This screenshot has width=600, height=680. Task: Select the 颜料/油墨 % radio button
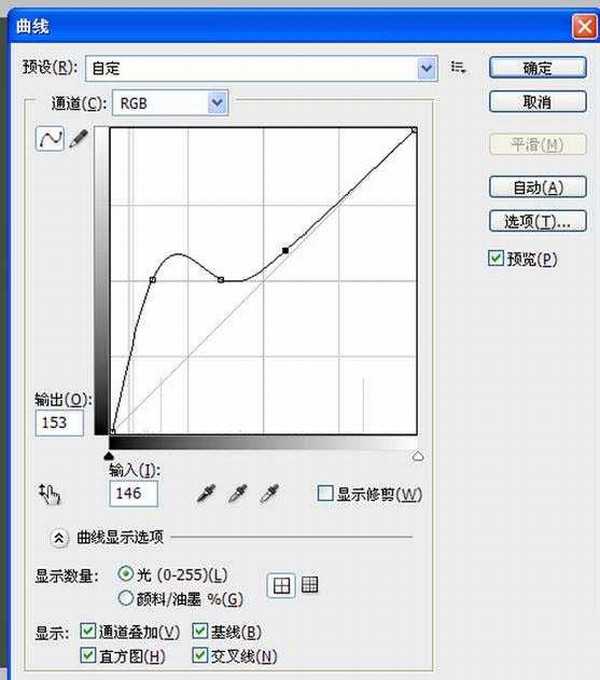126,599
